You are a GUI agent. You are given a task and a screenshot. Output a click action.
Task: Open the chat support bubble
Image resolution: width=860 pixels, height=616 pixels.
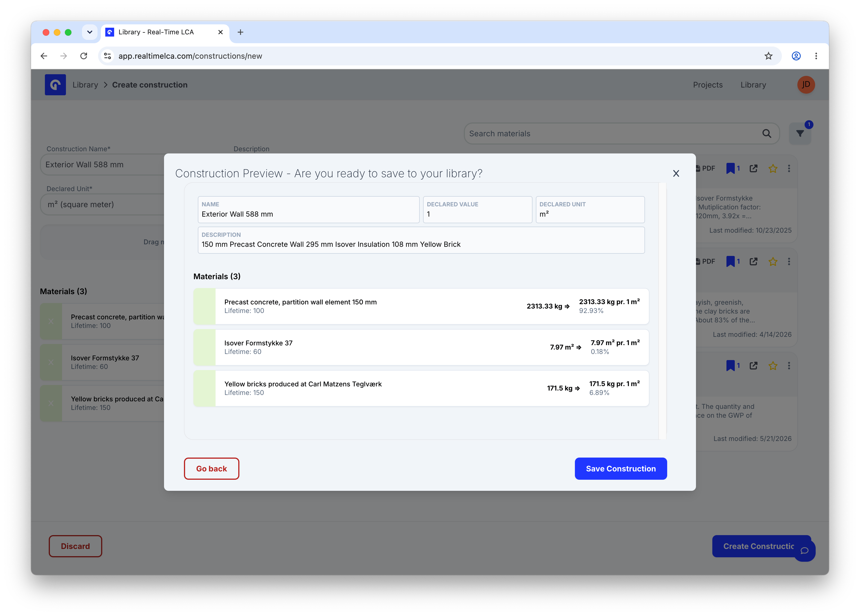click(x=804, y=551)
